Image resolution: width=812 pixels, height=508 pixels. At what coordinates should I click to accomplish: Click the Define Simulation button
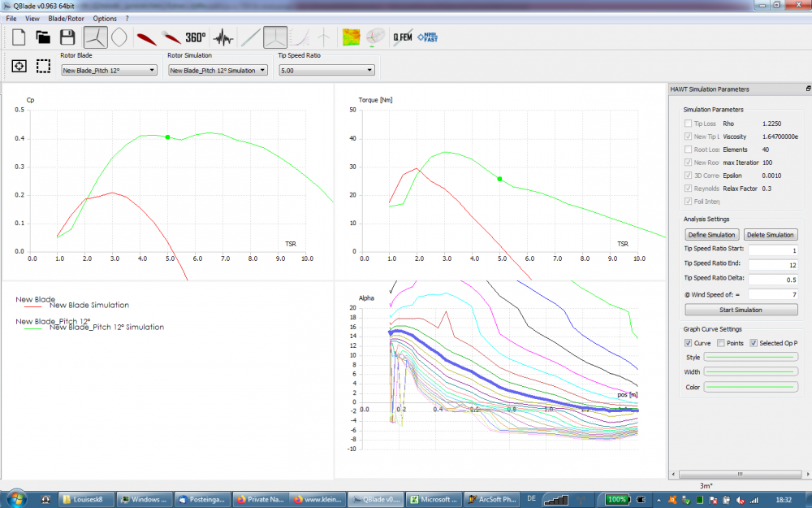point(712,235)
